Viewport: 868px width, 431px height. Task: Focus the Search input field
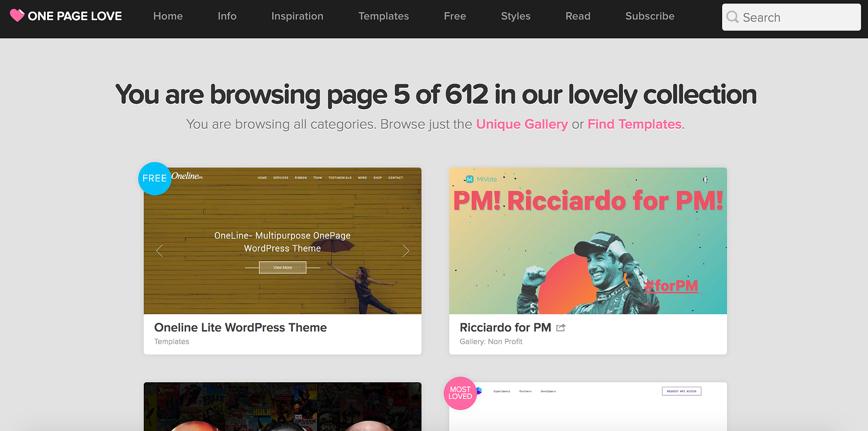pyautogui.click(x=792, y=17)
